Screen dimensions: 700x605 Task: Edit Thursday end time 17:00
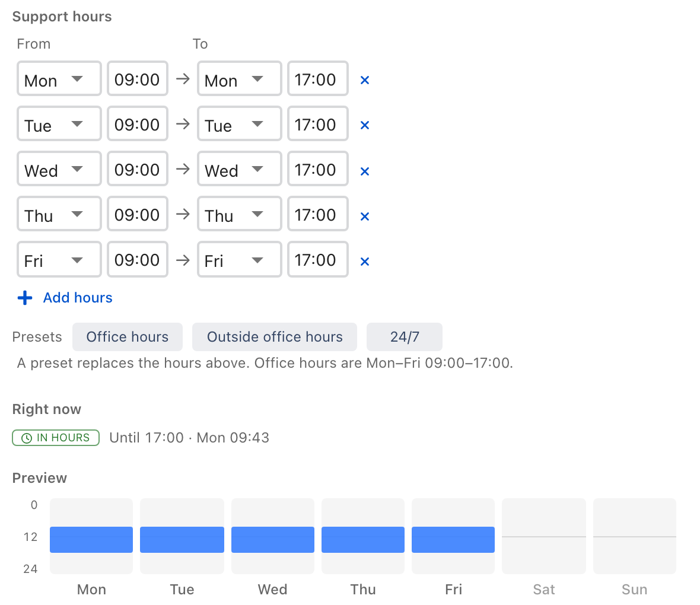pos(318,214)
